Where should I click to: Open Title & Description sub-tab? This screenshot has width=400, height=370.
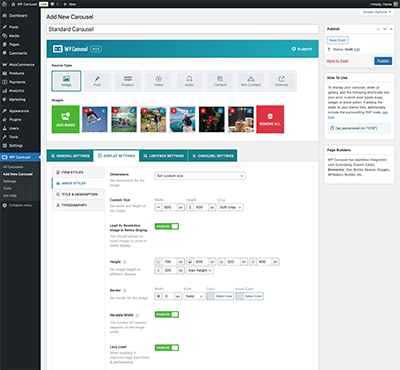coord(78,194)
